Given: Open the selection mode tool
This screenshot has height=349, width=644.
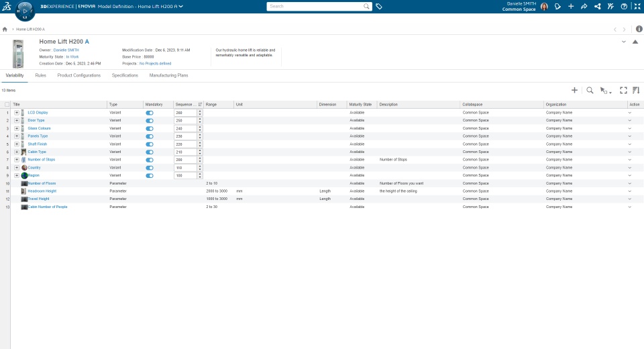Looking at the screenshot, I should click(605, 91).
